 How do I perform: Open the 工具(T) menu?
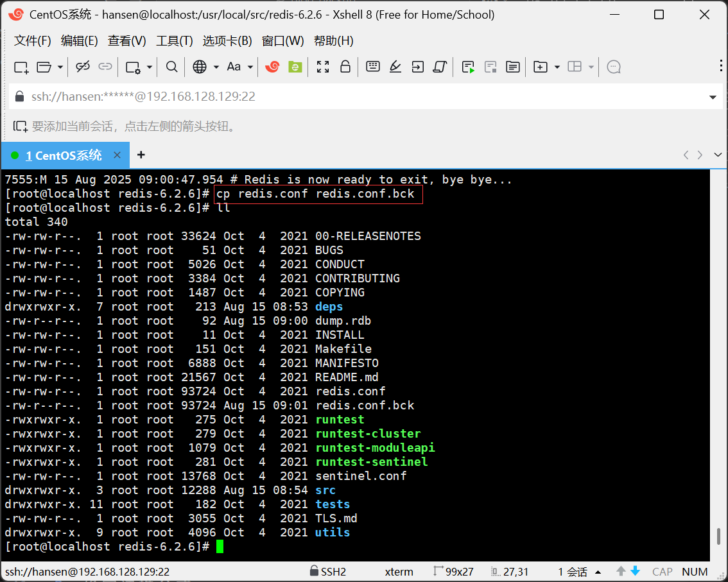[174, 40]
